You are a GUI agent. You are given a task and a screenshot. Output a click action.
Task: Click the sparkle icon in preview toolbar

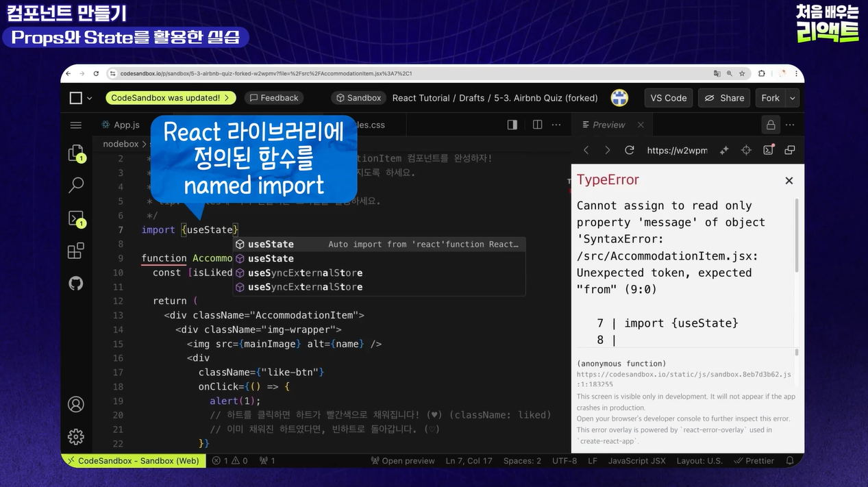[724, 150]
